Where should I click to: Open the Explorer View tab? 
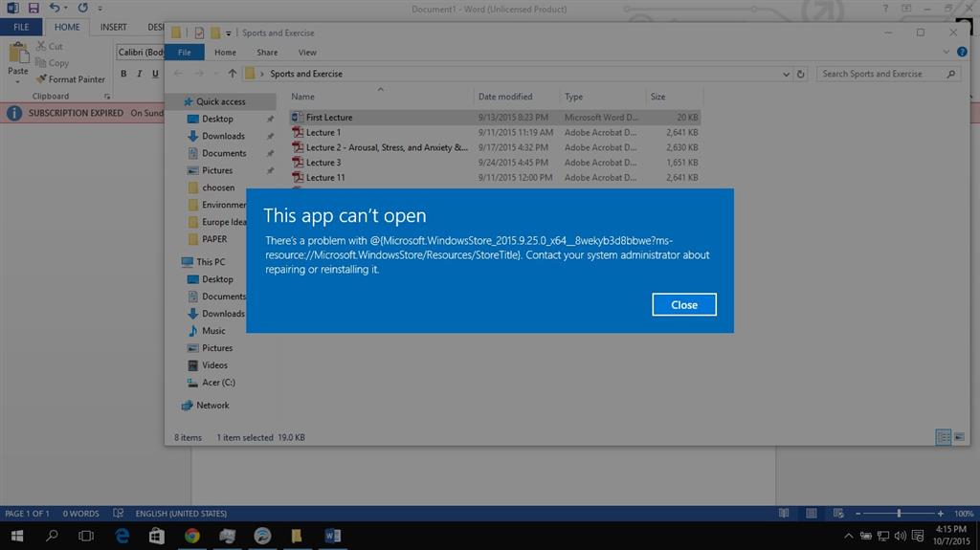pos(307,53)
